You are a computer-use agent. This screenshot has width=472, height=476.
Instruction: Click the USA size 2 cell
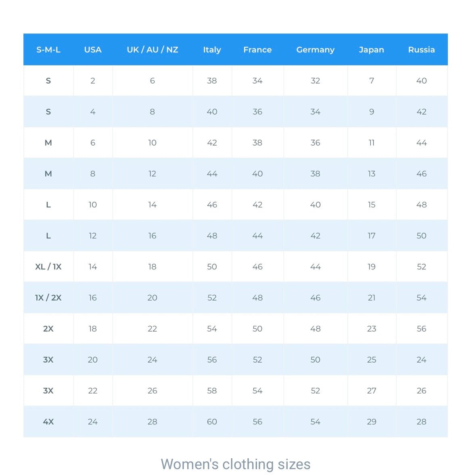93,81
